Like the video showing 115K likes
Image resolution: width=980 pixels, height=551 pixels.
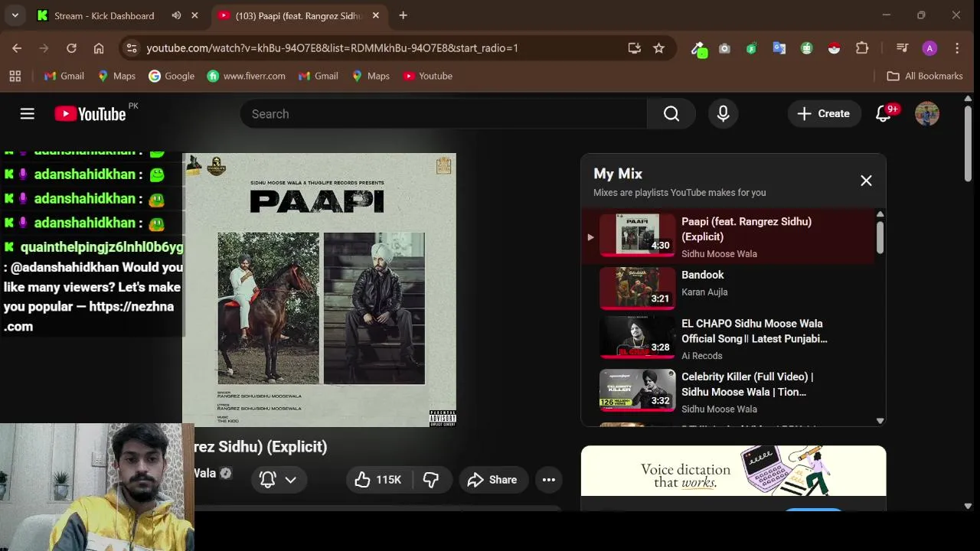click(379, 480)
